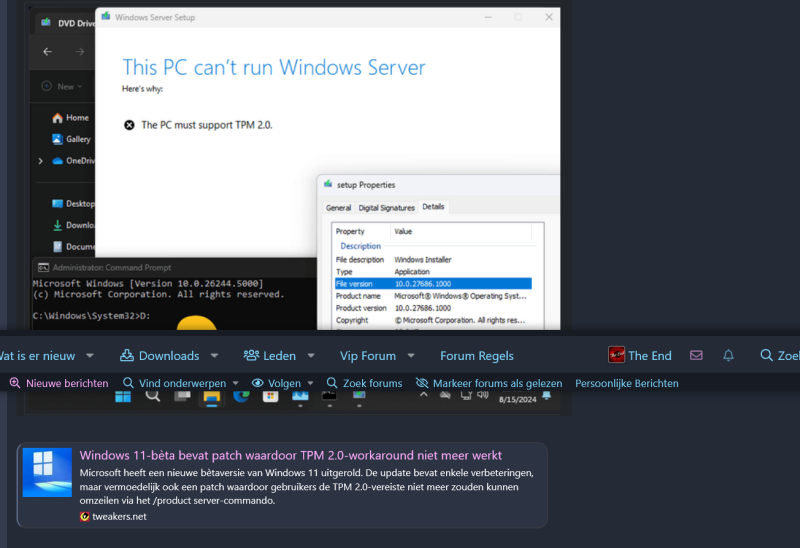Switch to Digital Signatures tab
The width and height of the screenshot is (800, 548).
point(386,208)
